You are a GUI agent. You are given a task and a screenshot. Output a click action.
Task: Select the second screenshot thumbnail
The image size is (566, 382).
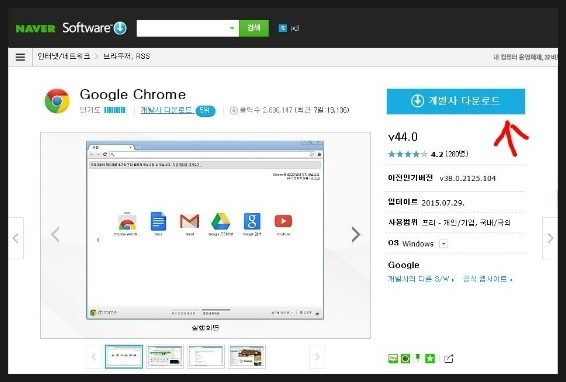165,357
